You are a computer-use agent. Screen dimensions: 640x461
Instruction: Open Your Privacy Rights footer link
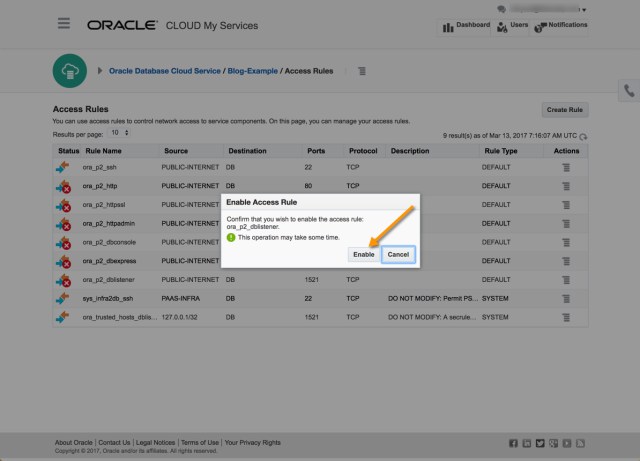tap(253, 443)
